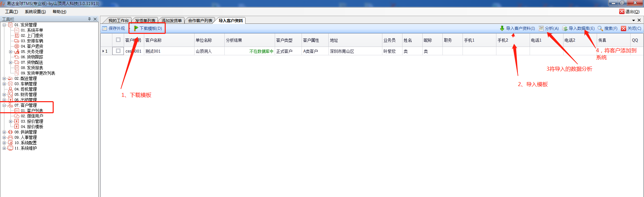Collapse the 01. 发货管理 tree node
This screenshot has height=197, width=644.
4,25
